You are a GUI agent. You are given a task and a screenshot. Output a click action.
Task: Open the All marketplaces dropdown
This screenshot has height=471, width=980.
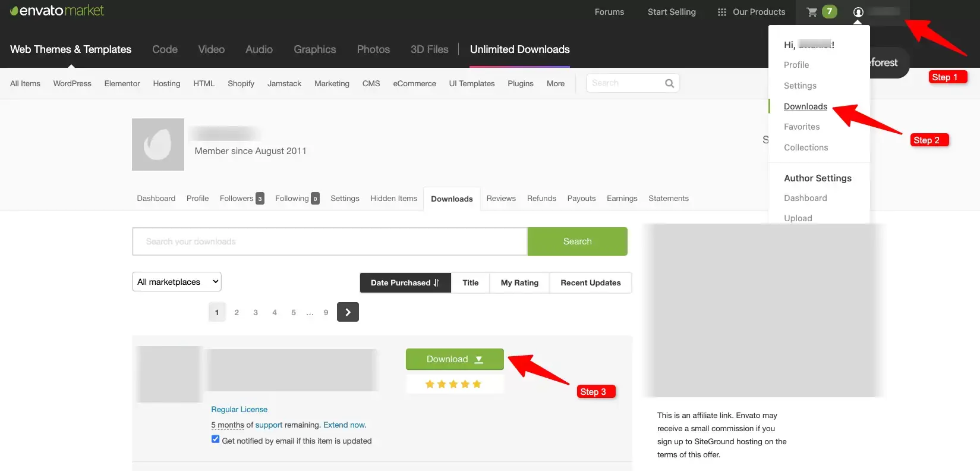coord(177,282)
